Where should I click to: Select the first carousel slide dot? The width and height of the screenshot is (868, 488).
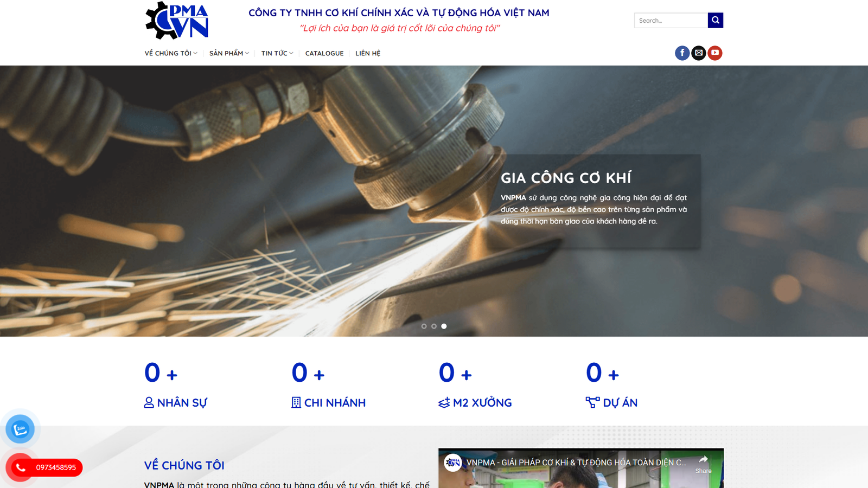[x=424, y=326]
